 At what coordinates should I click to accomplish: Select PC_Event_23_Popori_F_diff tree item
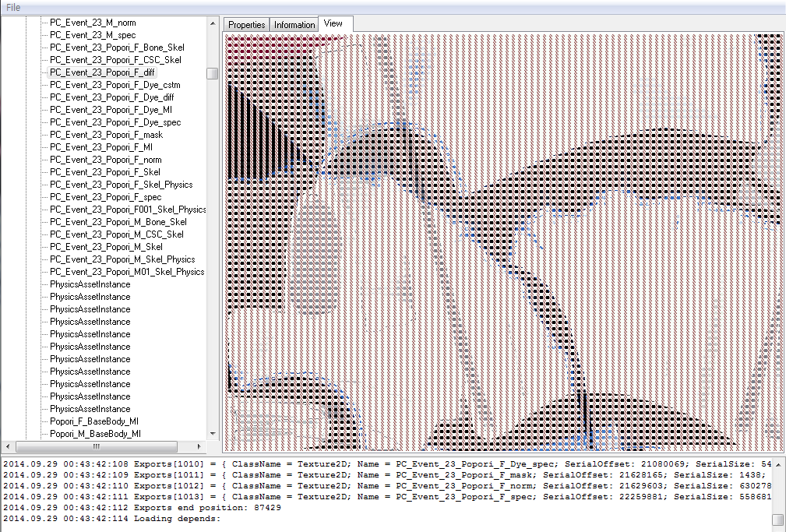click(102, 72)
